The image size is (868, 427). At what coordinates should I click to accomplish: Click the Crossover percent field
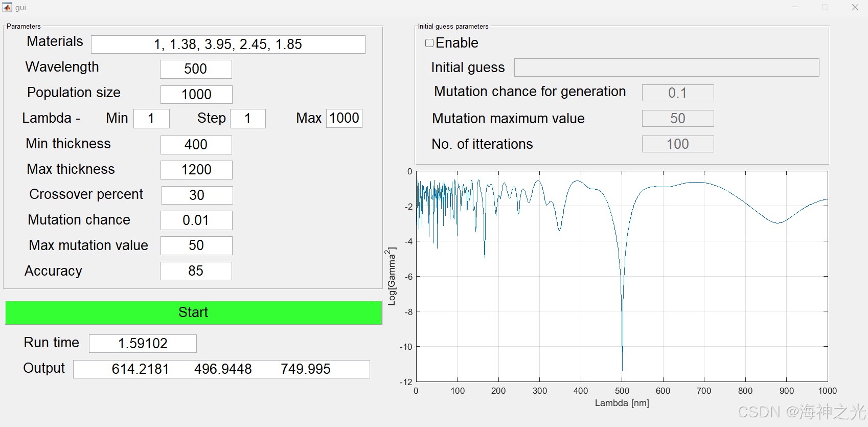(197, 195)
